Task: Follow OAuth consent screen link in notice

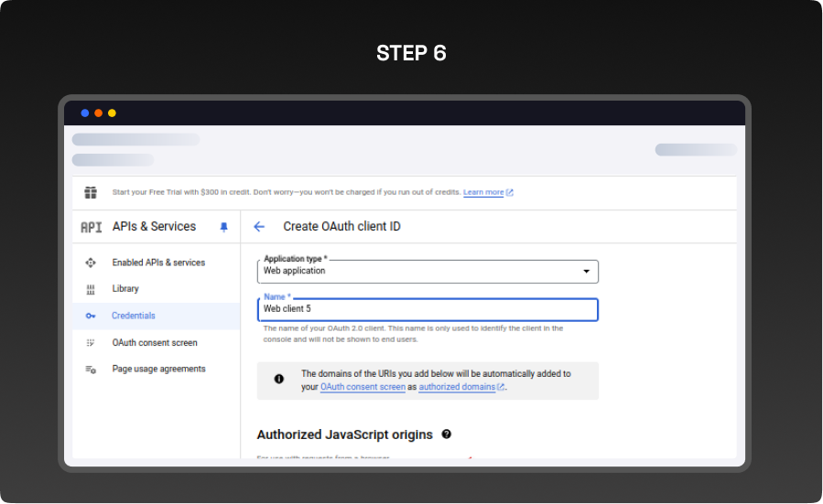Action: [363, 387]
